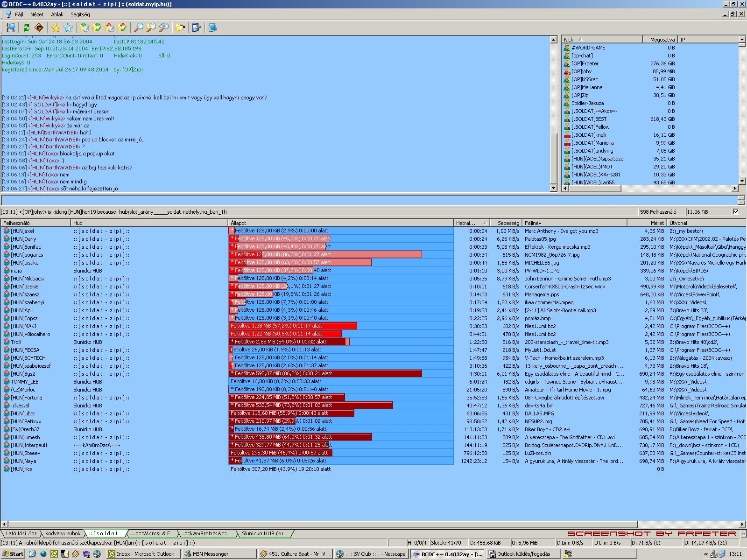Click the Windows Start button
The width and height of the screenshot is (747, 560).
tap(13, 554)
